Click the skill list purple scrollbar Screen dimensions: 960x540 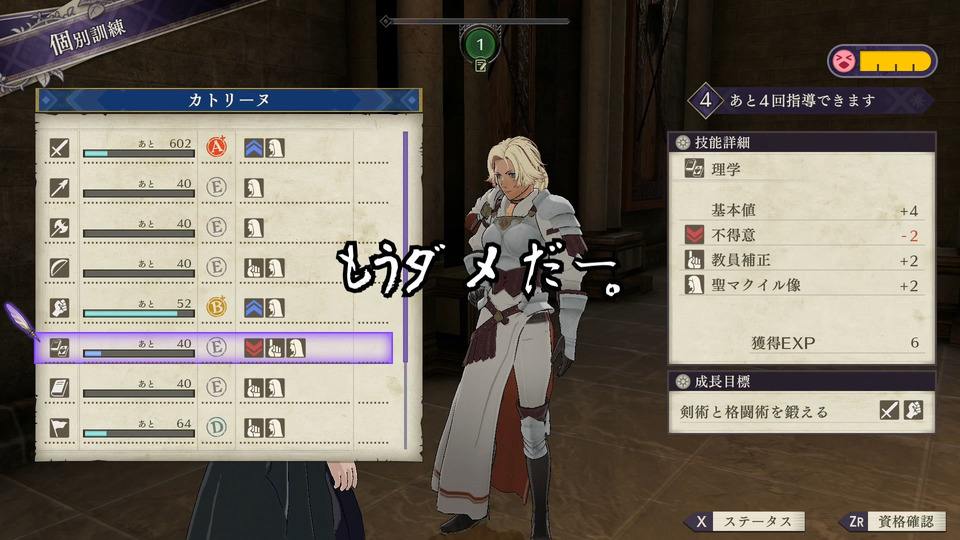(x=405, y=289)
